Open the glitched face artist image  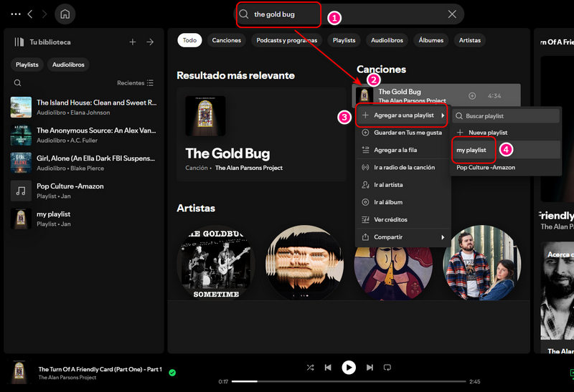[x=304, y=263]
